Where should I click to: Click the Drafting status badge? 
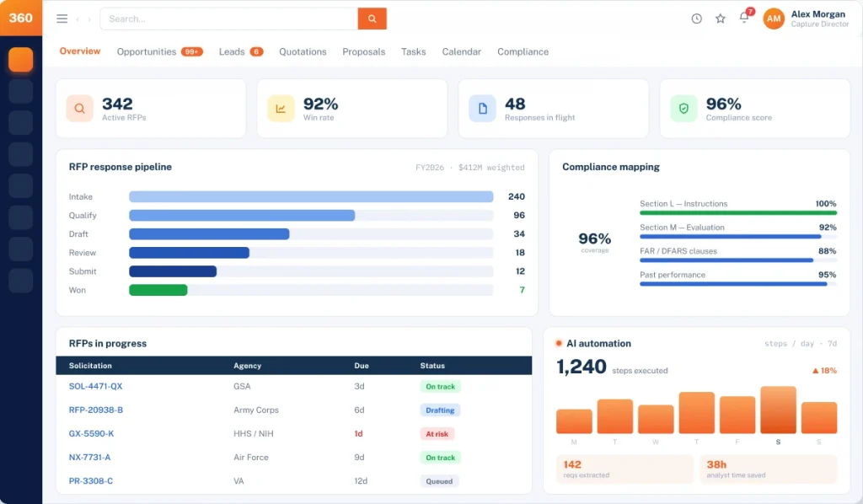(x=440, y=410)
